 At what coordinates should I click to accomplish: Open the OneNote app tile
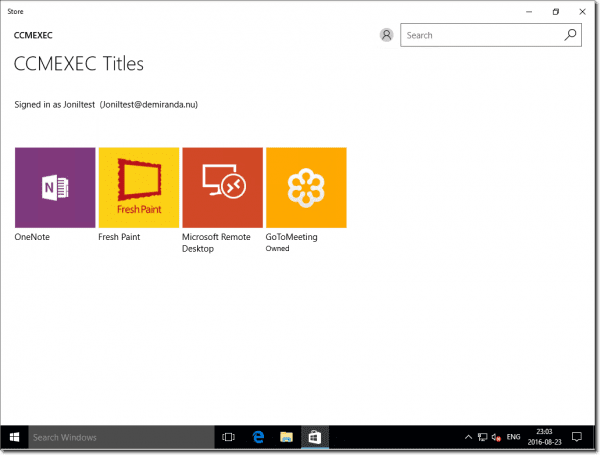pos(55,188)
